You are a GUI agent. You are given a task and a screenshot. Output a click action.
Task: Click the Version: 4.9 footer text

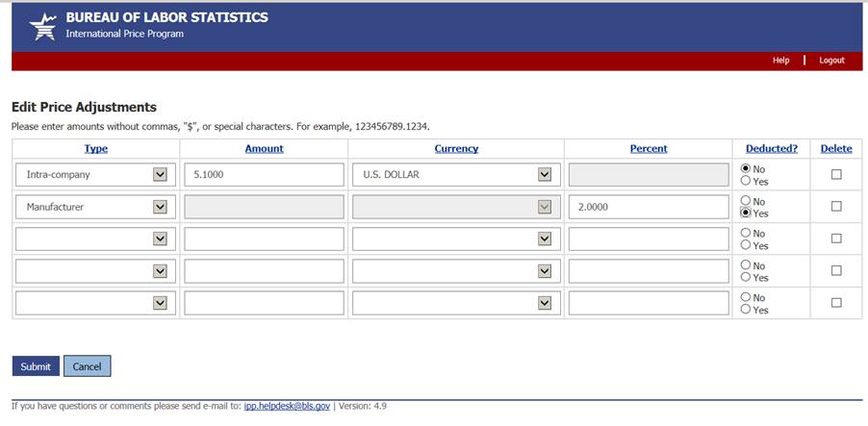tap(363, 406)
